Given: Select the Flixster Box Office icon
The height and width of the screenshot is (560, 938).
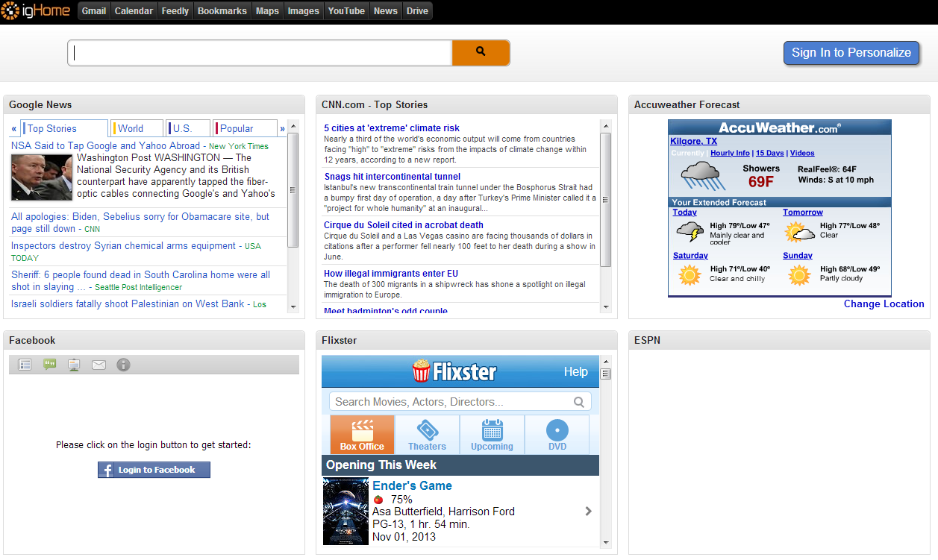Looking at the screenshot, I should (362, 435).
